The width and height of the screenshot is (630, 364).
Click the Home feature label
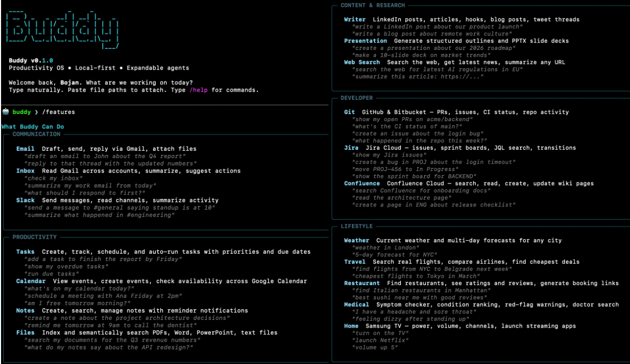(351, 326)
